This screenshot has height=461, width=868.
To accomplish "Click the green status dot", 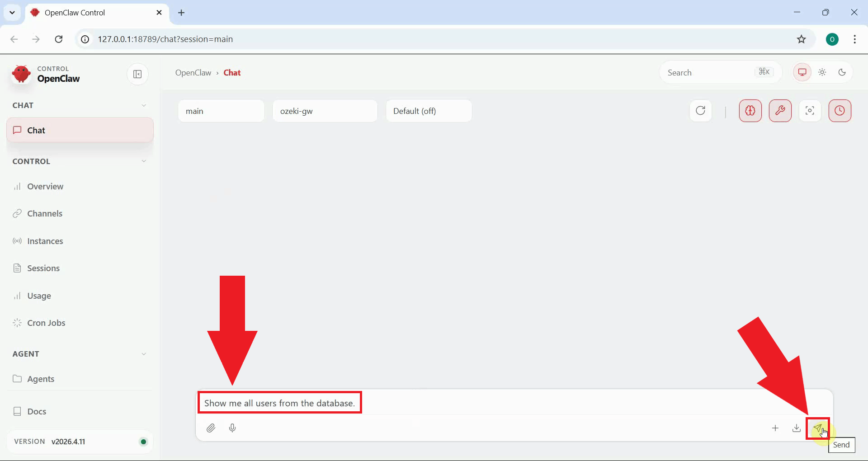I will [x=143, y=442].
